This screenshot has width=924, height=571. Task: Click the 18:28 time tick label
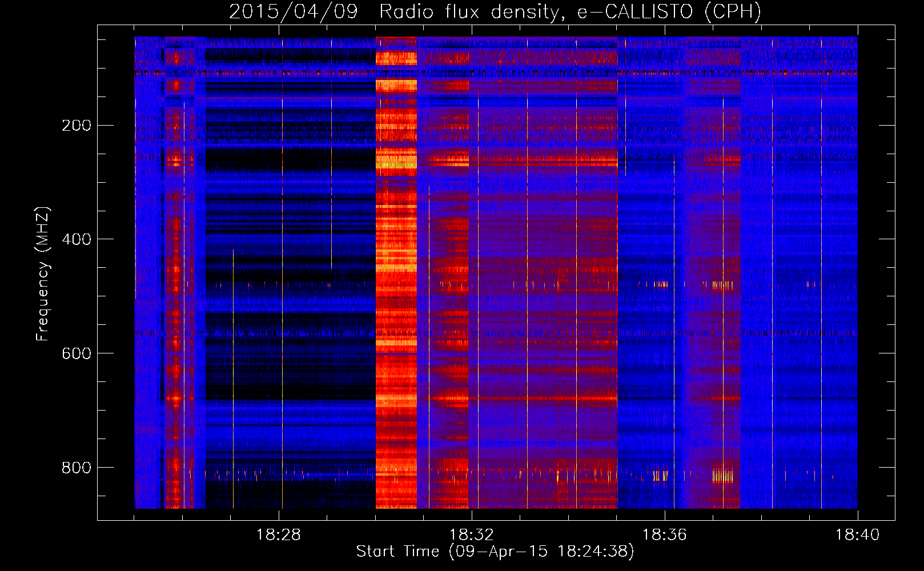279,535
